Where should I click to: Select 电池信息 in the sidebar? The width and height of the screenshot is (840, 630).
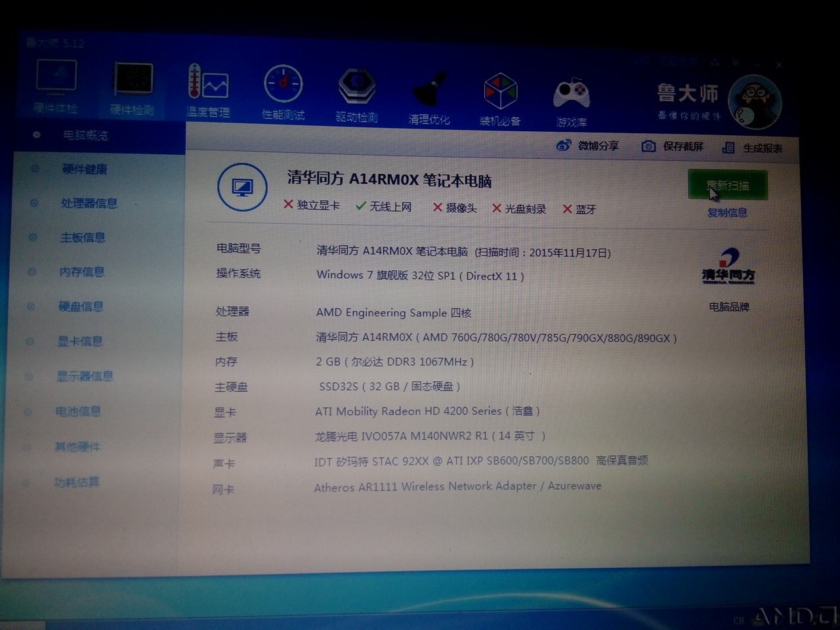pyautogui.click(x=78, y=411)
